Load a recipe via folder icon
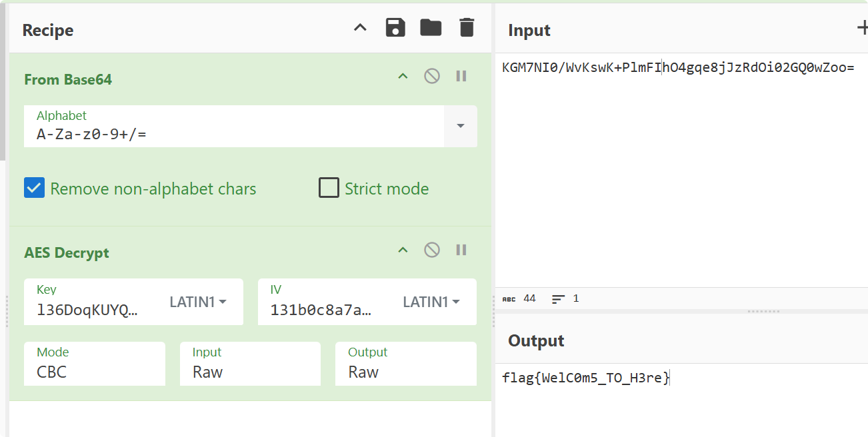Viewport: 868px width, 437px height. 431,28
